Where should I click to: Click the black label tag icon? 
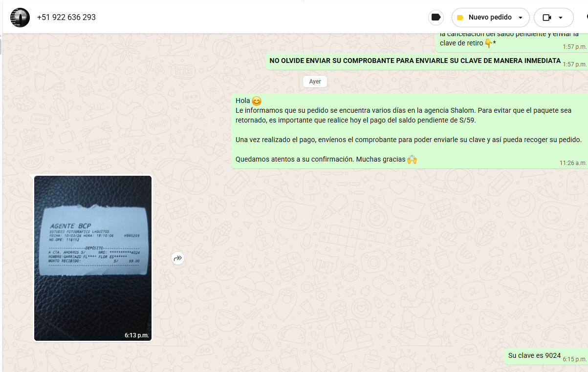coord(436,18)
